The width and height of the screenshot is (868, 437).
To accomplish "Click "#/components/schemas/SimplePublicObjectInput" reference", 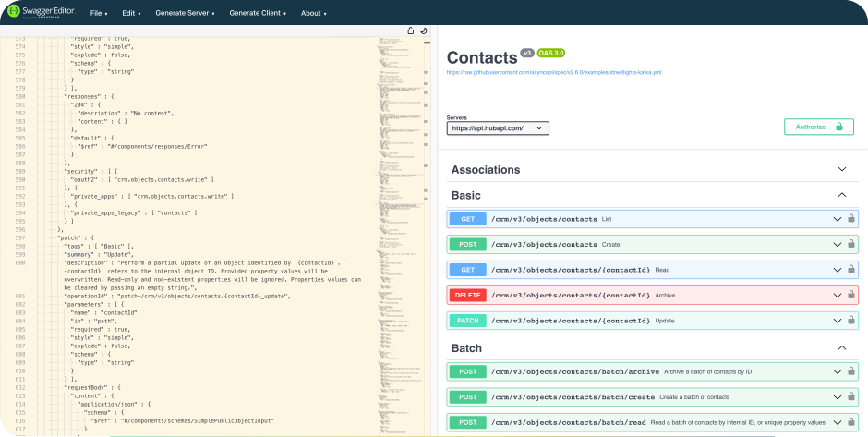I will 197,420.
